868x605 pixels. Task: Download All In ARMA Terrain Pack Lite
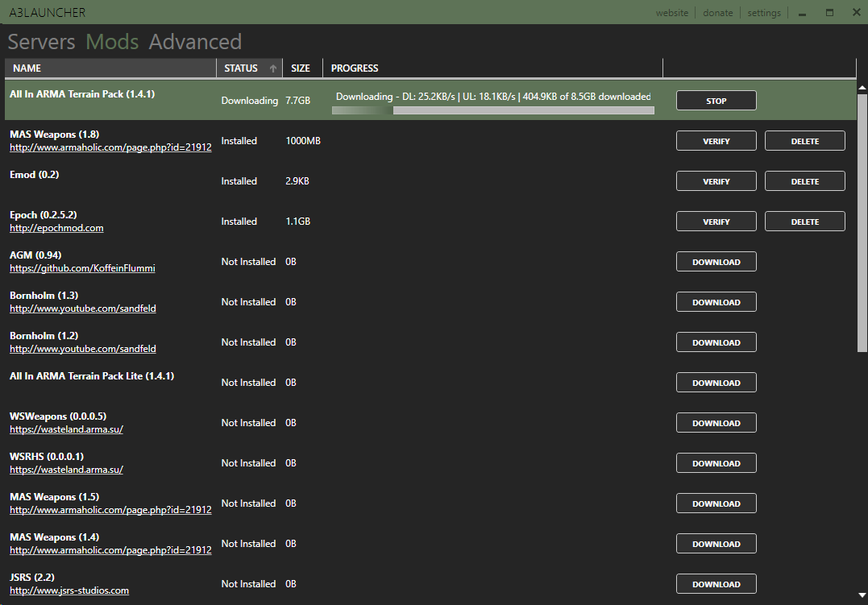(x=716, y=383)
